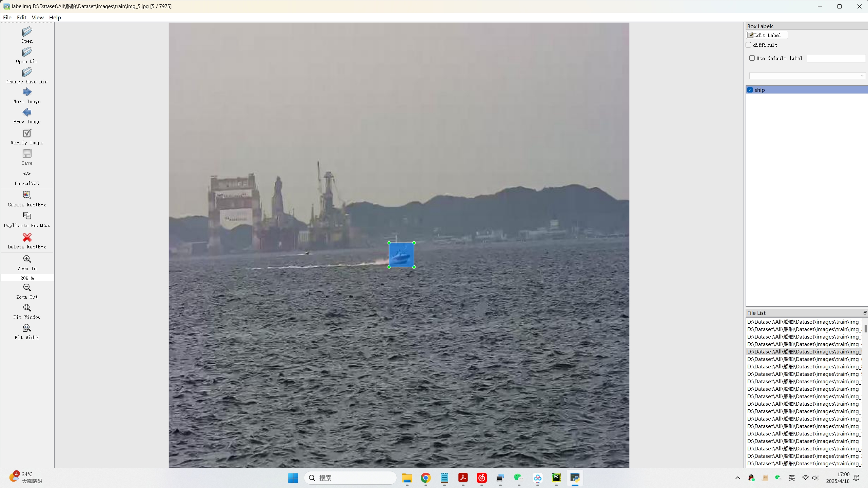Show hidden system tray icons chevron
868x488 pixels.
737,478
